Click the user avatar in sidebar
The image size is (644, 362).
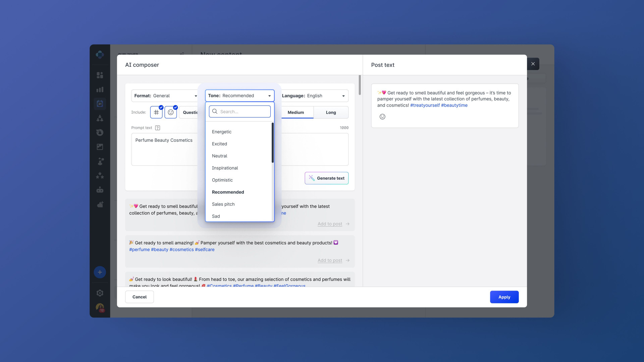[100, 307]
